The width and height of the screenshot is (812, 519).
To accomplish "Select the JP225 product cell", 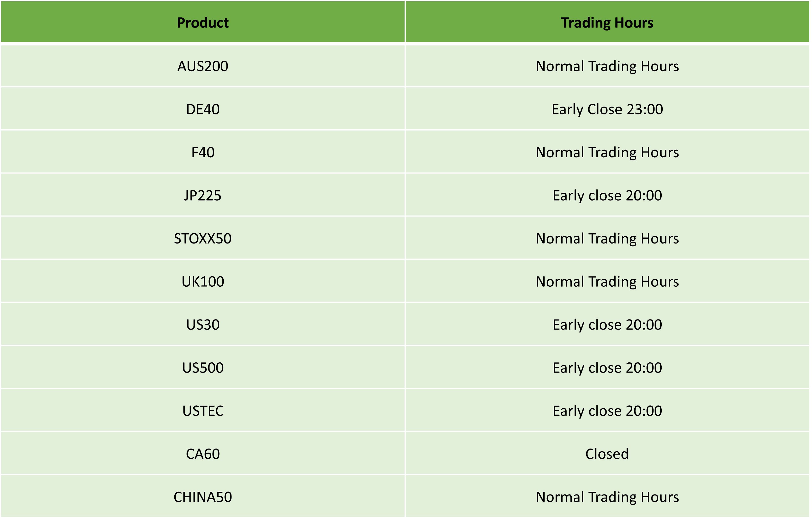I will (x=203, y=195).
